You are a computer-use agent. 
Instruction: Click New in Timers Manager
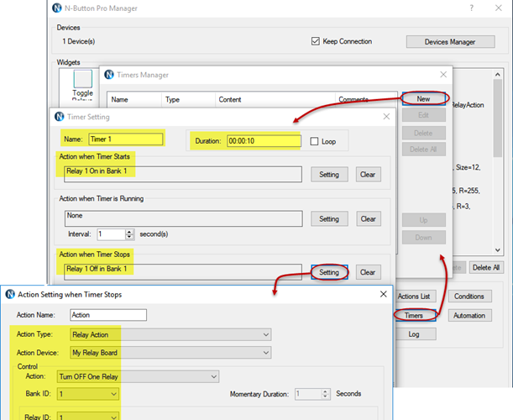(x=424, y=98)
